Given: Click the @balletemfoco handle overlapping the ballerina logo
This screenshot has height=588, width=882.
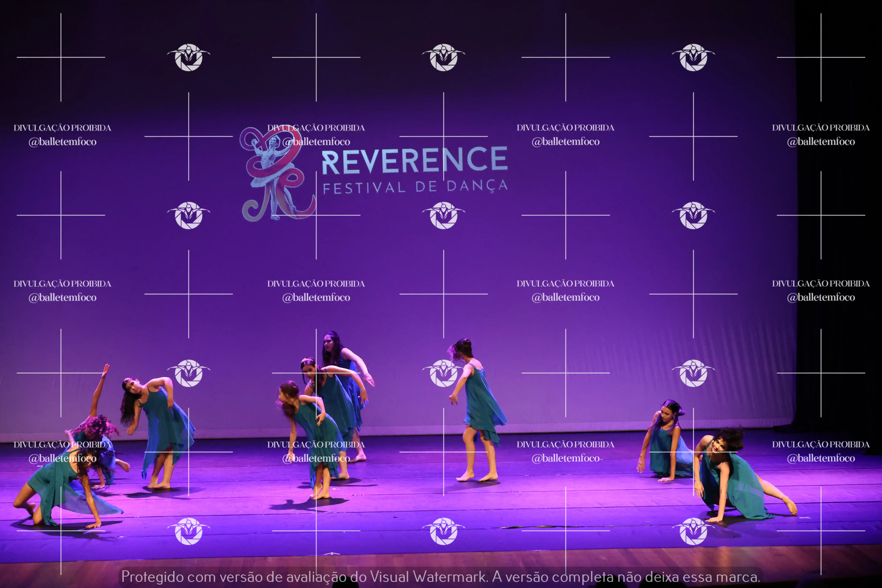Looking at the screenshot, I should tap(316, 142).
